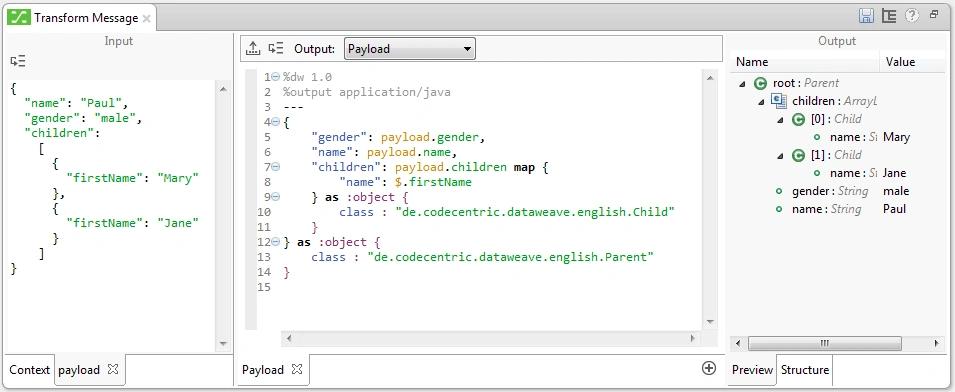Open the help question mark icon
Screen dimensions: 955x392
click(911, 16)
